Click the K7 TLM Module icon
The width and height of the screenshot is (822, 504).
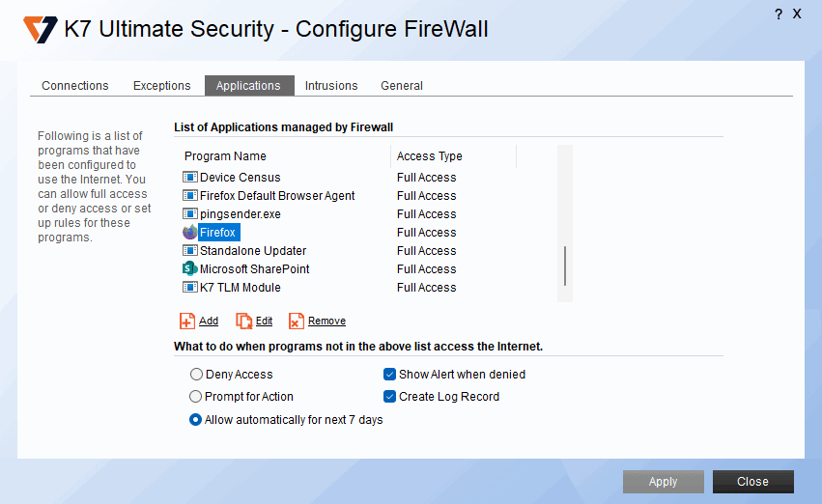(189, 288)
